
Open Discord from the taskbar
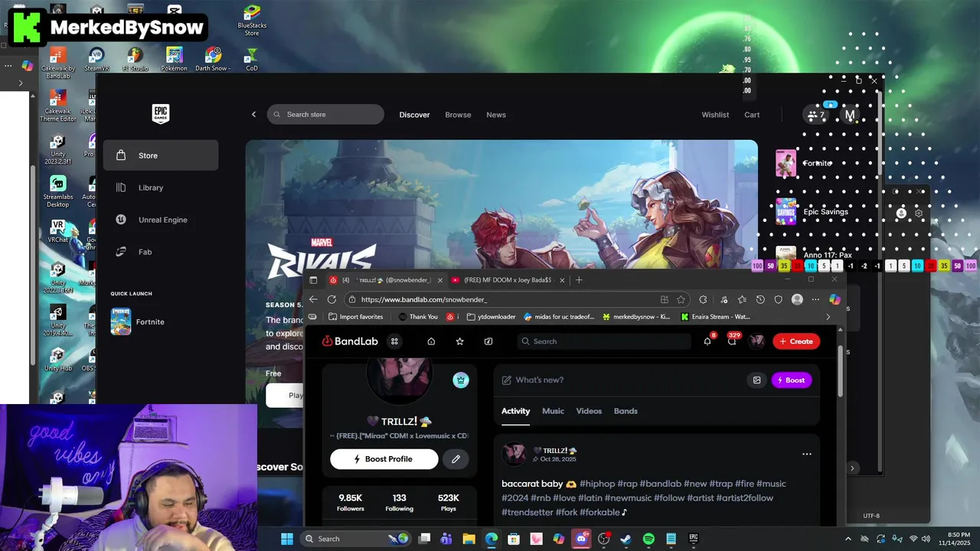coord(581,539)
